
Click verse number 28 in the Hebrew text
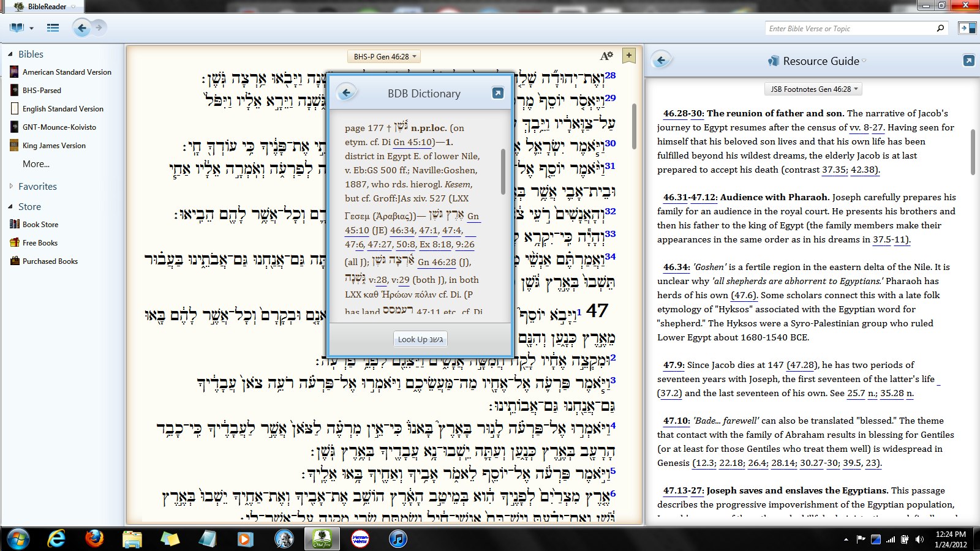(x=611, y=75)
